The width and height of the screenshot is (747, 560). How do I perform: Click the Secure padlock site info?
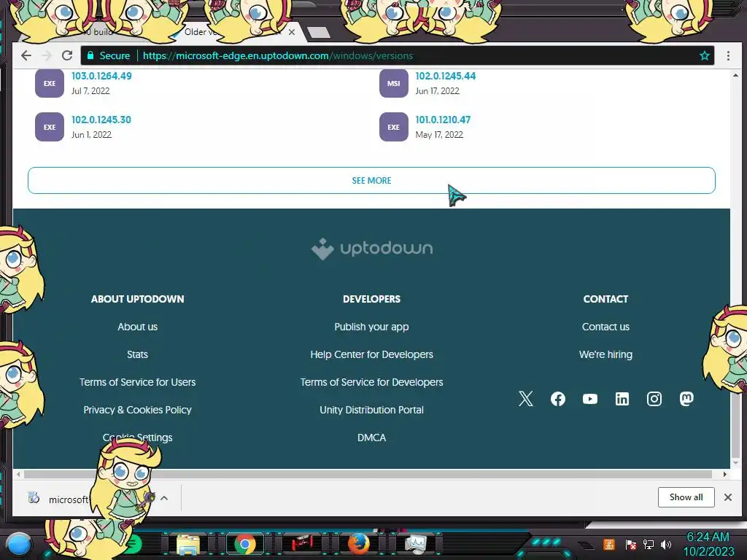109,55
